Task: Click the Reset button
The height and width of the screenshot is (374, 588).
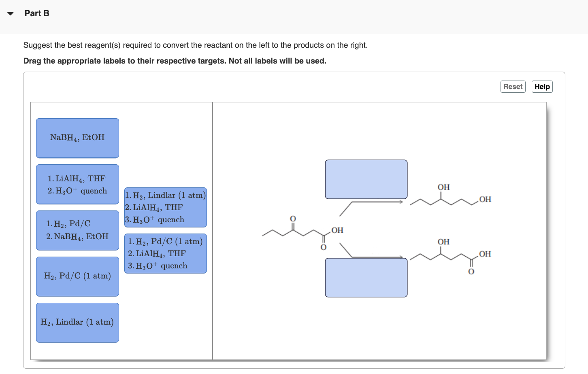Action: (x=513, y=86)
